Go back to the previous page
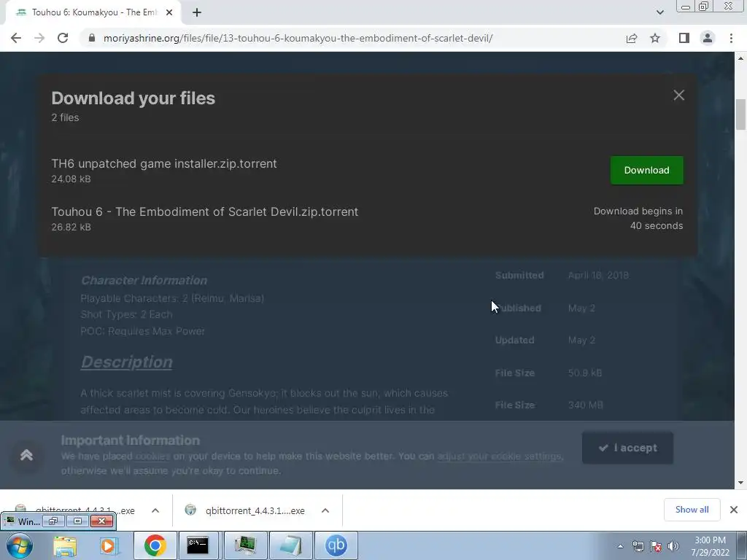 [x=16, y=38]
